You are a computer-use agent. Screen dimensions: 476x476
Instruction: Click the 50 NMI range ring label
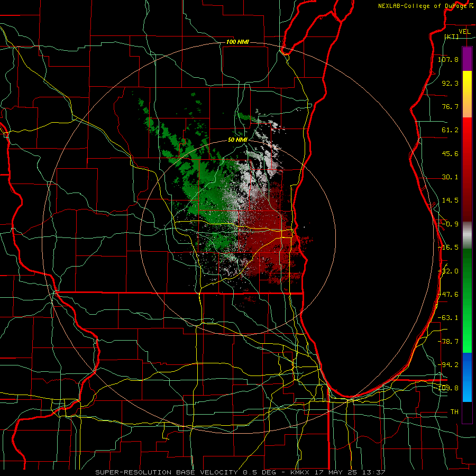point(237,140)
